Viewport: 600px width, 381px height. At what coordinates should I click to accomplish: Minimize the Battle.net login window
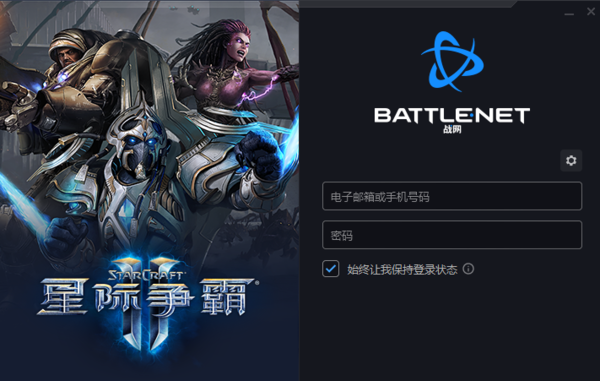click(569, 13)
